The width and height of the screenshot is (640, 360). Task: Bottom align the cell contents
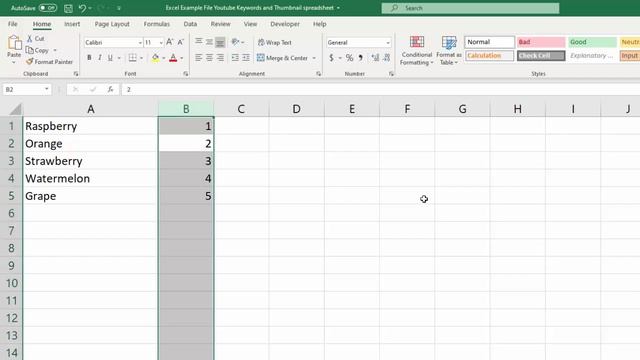pyautogui.click(x=220, y=42)
